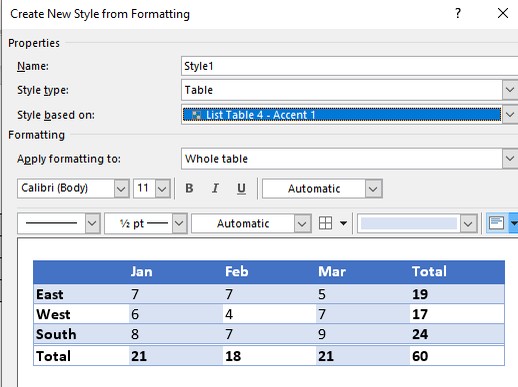Screen dimensions: 518x387
Task: Open the light blue shading color picker
Action: pos(468,224)
